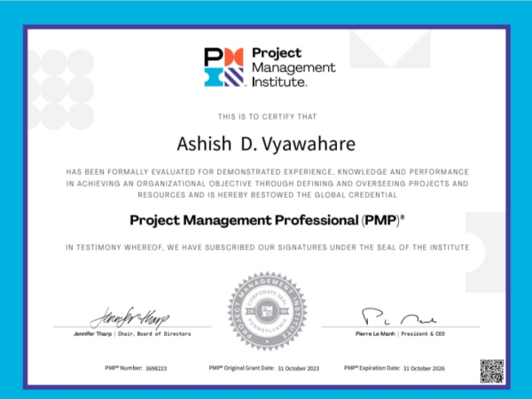Click the Project Management Institute corporate seal
The height and width of the screenshot is (399, 532).
point(268,311)
